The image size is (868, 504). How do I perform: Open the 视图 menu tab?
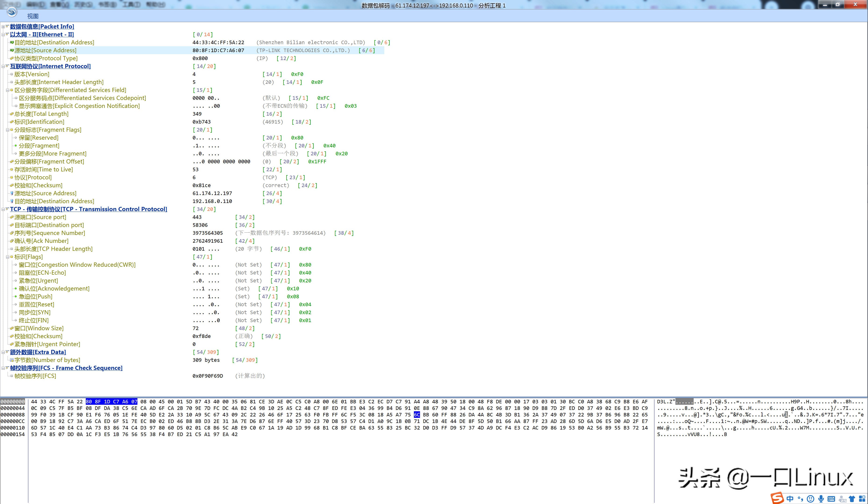[x=33, y=16]
